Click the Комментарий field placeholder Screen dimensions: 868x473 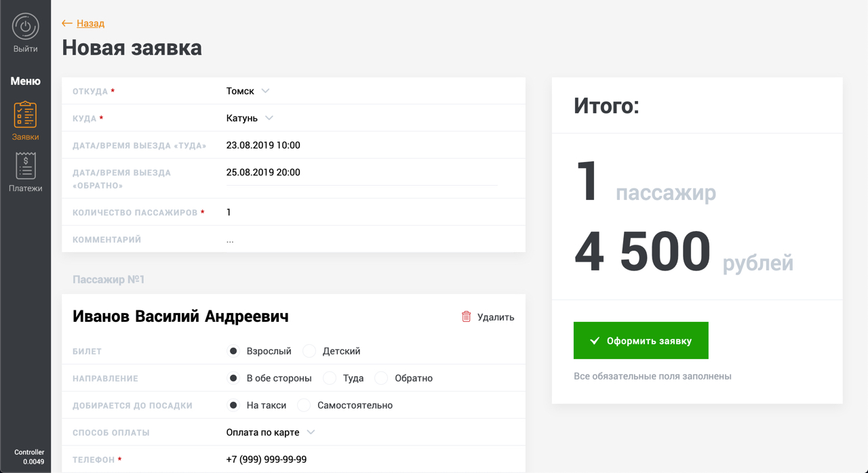click(230, 240)
